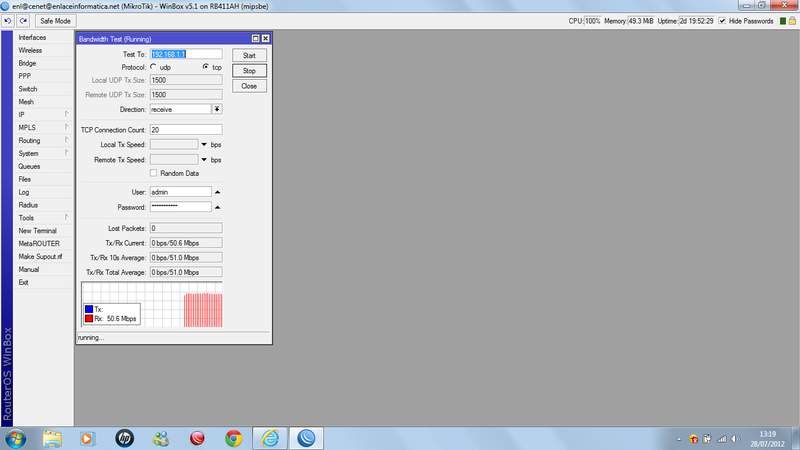Toggle the Hide Passwords checkbox
The height and width of the screenshot is (450, 800).
pyautogui.click(x=722, y=21)
